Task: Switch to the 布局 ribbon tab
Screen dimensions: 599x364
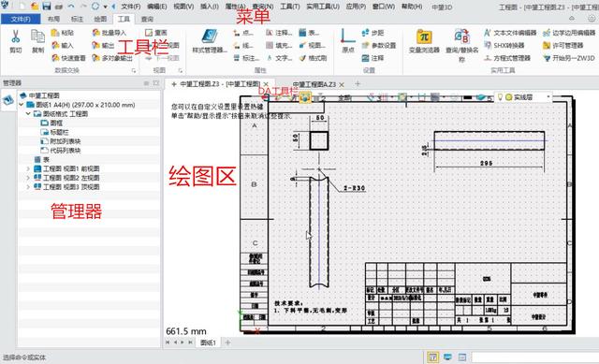Action: (53, 19)
